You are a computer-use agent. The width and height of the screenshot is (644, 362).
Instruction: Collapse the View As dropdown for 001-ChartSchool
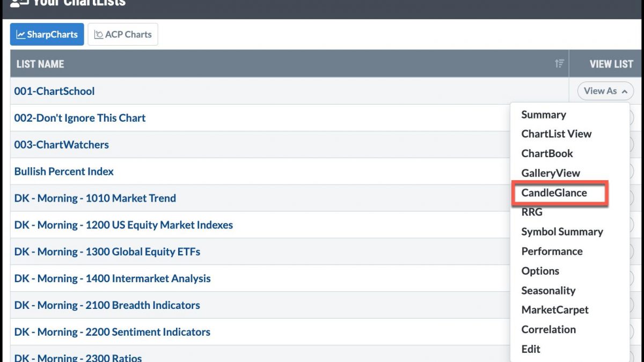605,91
